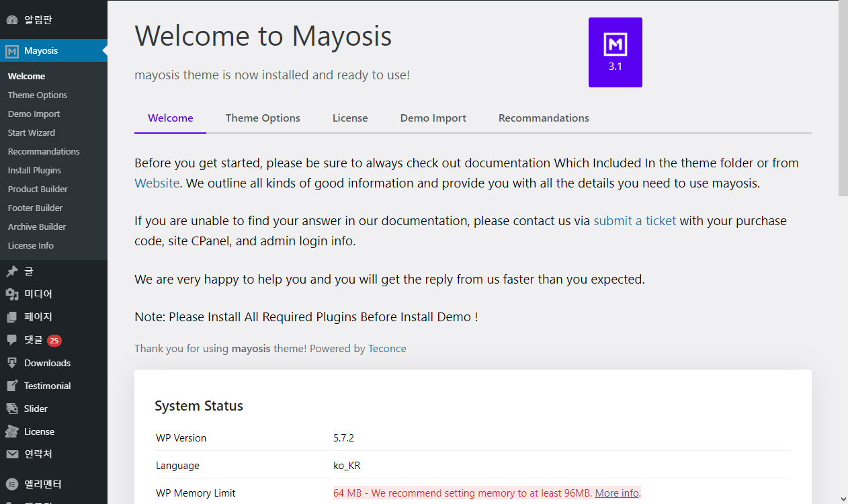Switch to the Theme Options tab
Viewport: 848px width, 504px height.
pyautogui.click(x=263, y=118)
